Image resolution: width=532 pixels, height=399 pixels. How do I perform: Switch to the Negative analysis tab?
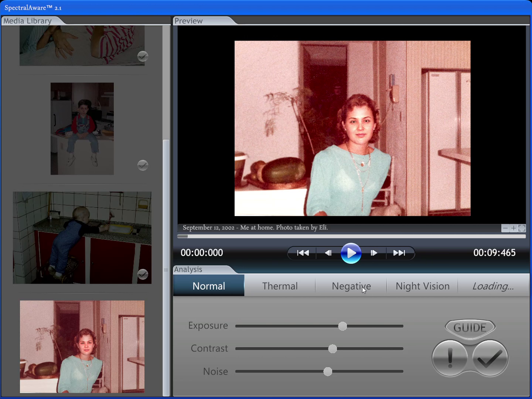pyautogui.click(x=351, y=286)
